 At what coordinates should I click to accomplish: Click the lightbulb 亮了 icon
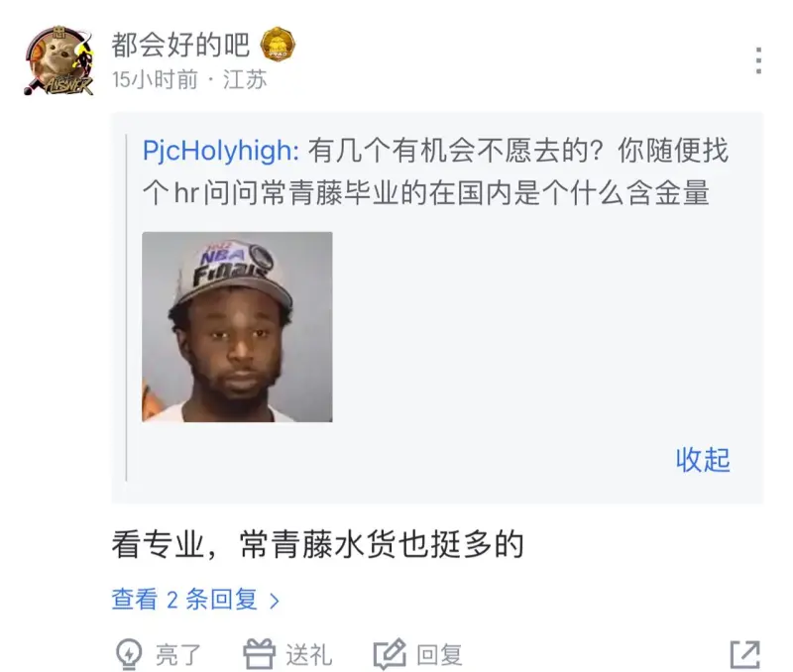point(129,654)
